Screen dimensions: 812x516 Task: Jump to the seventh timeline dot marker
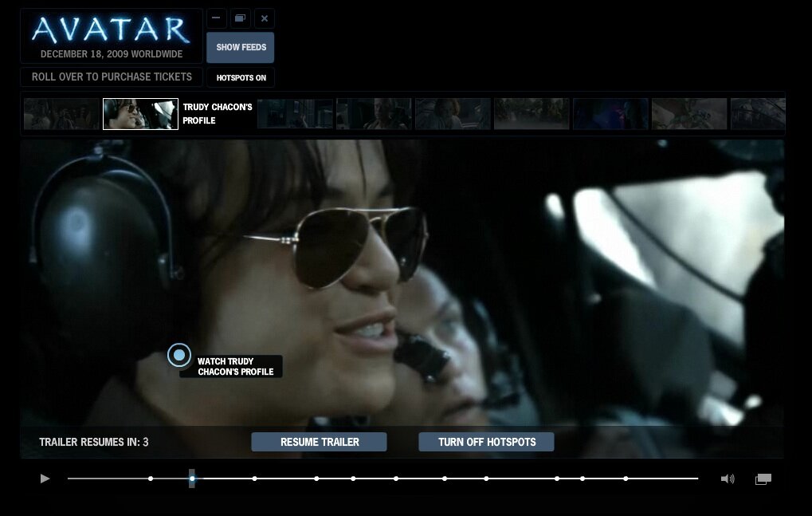coord(445,479)
